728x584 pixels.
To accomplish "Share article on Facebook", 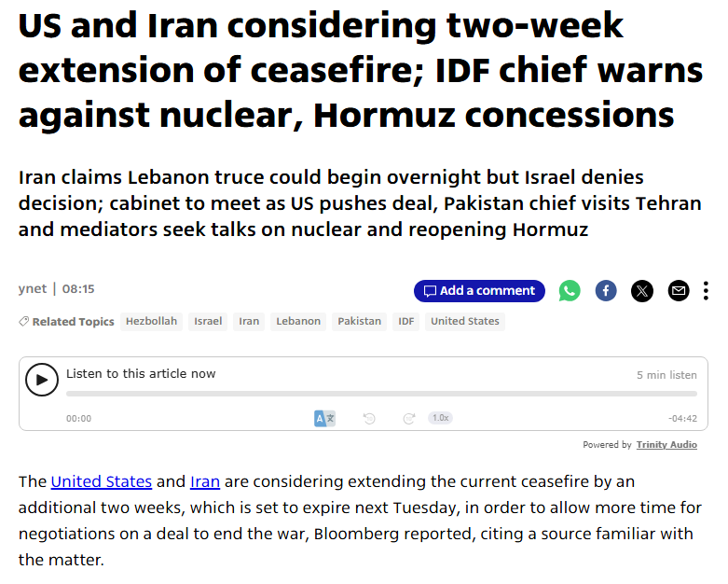I will coord(606,290).
